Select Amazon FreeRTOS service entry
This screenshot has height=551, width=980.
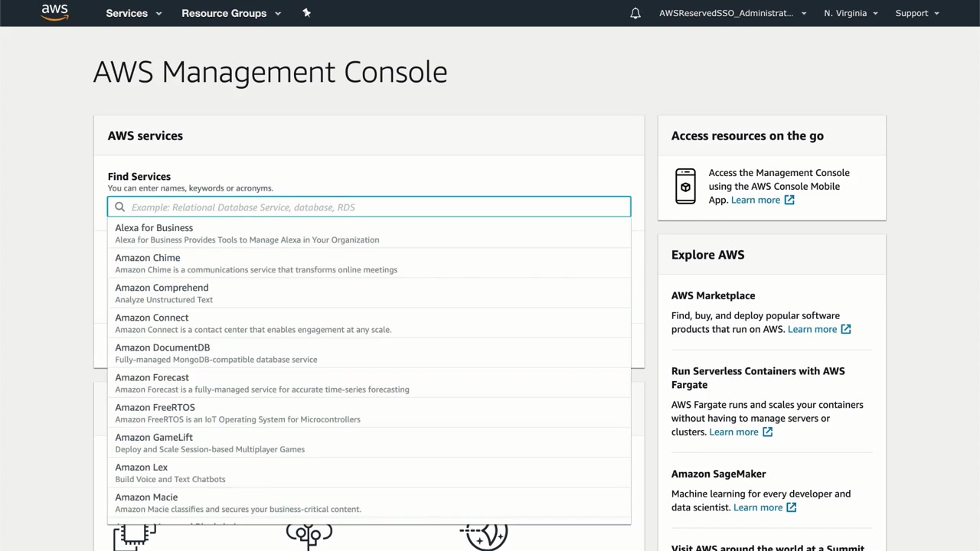coord(369,412)
